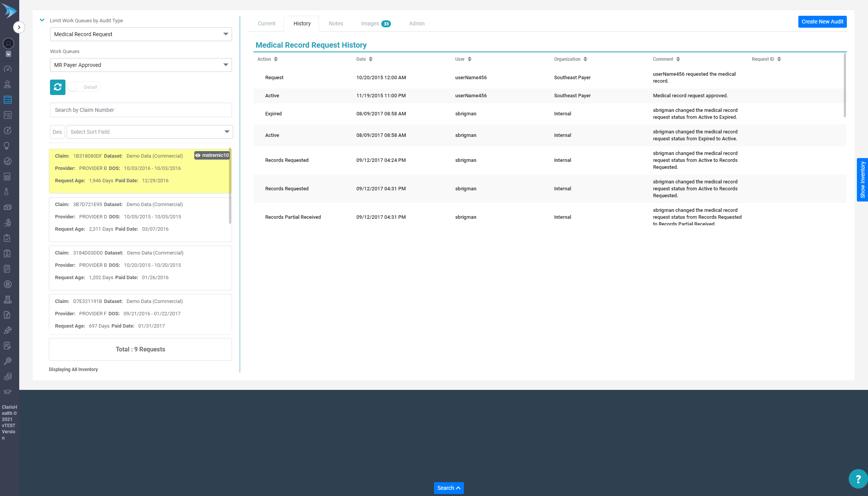This screenshot has height=496, width=868.
Task: Click the Total : 9 Requests box
Action: point(140,349)
